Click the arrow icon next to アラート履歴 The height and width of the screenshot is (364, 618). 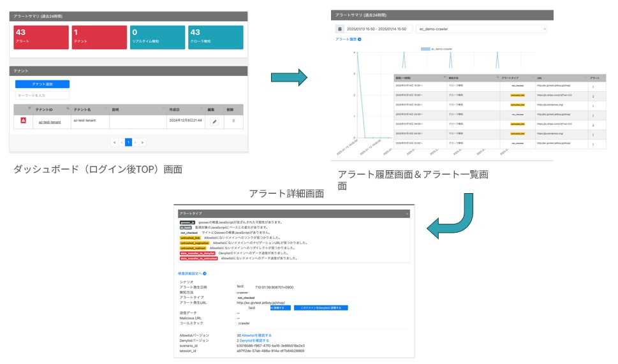click(360, 40)
